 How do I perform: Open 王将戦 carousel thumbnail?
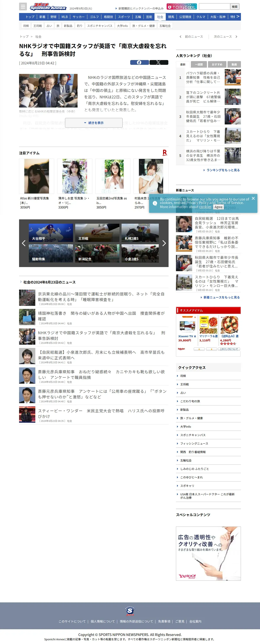coord(97,233)
